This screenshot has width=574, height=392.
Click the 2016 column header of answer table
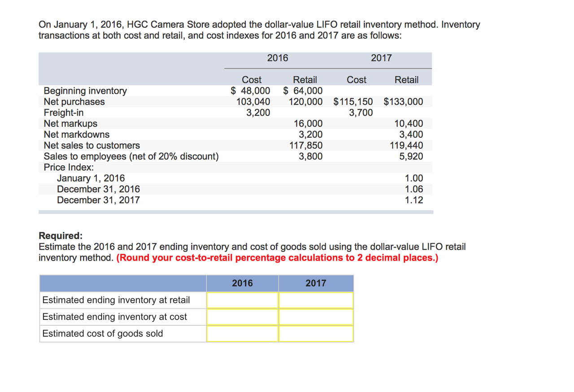pyautogui.click(x=243, y=283)
